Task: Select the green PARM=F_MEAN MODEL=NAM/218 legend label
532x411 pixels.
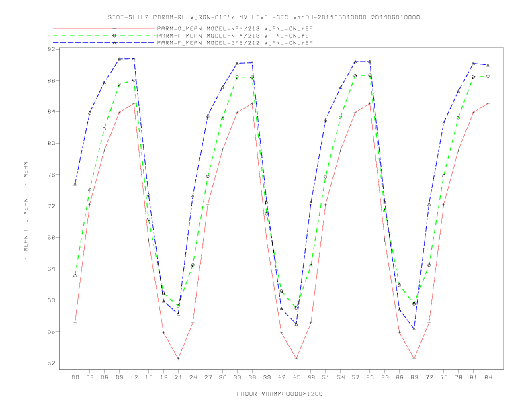Action: click(234, 36)
